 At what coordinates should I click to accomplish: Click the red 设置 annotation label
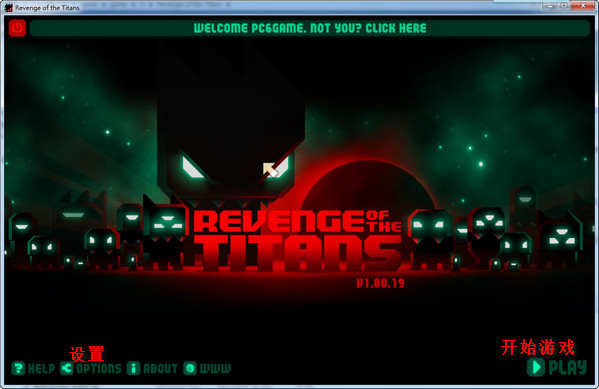point(87,353)
